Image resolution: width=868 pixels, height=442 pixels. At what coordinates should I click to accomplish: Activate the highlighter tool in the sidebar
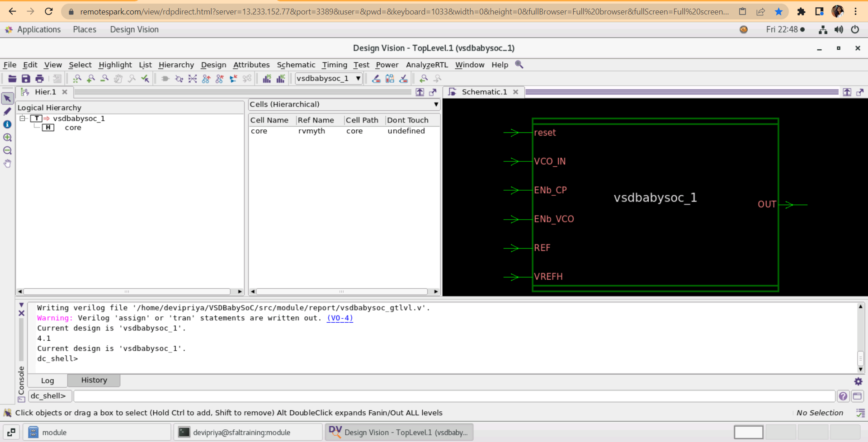pos(7,111)
